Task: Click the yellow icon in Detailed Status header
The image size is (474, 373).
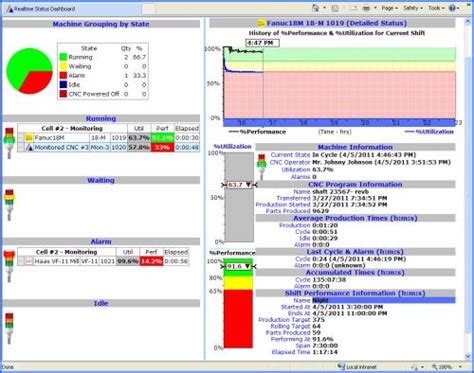Action: click(261, 23)
